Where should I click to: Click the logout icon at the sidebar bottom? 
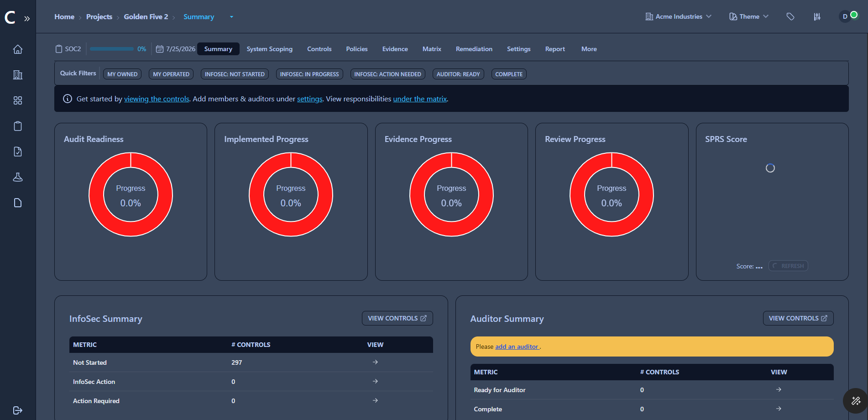pyautogui.click(x=18, y=410)
